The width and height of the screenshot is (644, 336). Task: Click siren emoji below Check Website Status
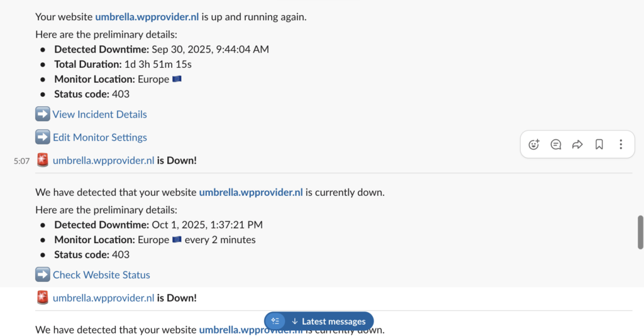pos(43,298)
